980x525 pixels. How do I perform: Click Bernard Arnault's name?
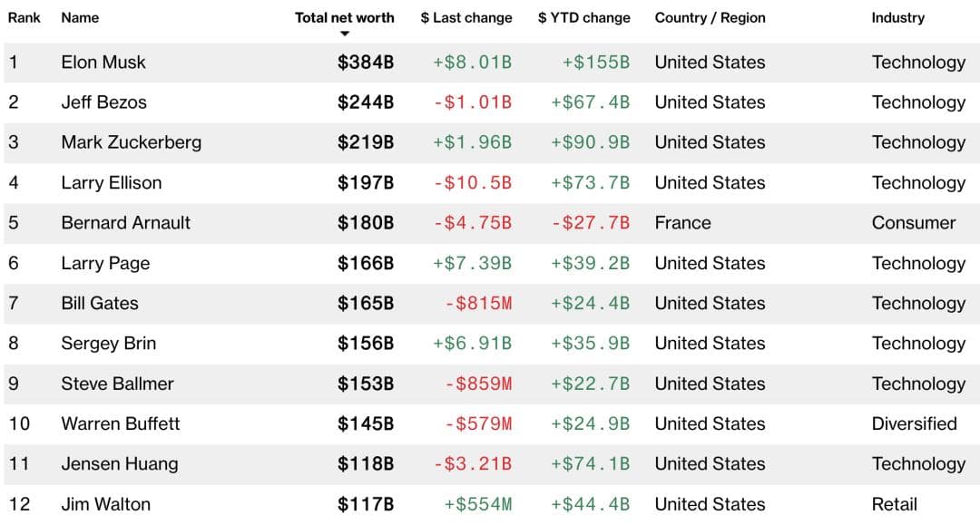coord(125,223)
